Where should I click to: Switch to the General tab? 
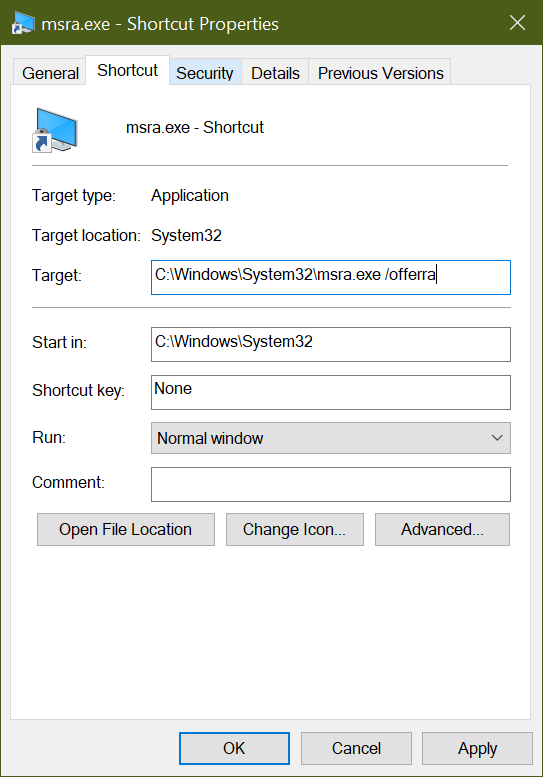50,73
